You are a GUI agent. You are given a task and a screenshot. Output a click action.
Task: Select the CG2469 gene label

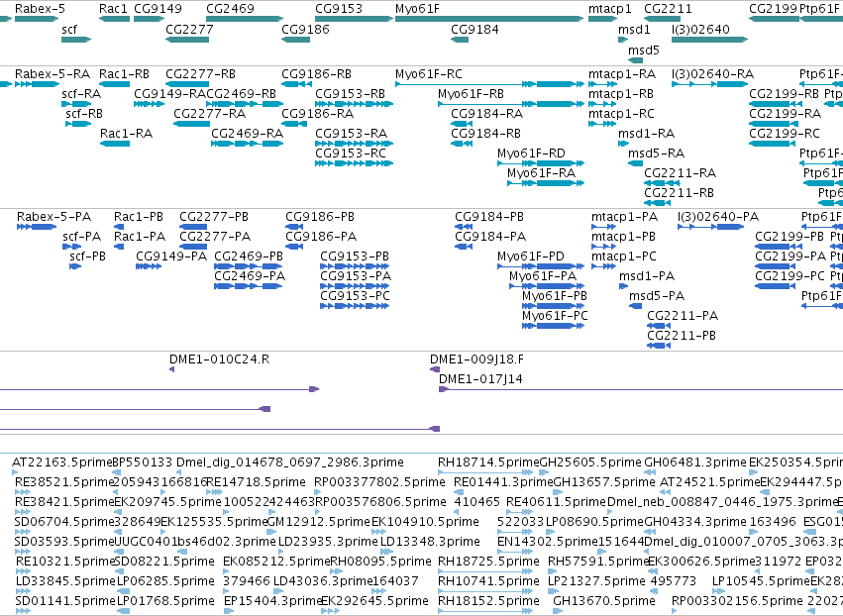(x=230, y=9)
